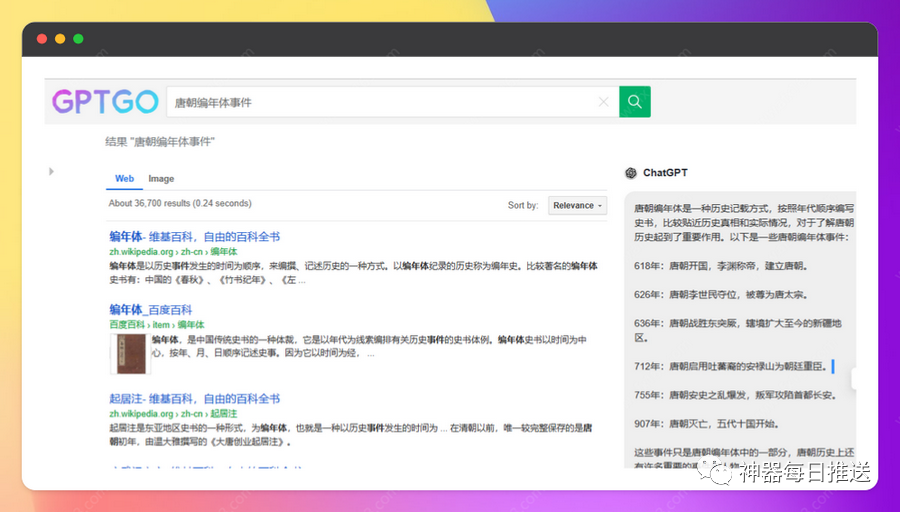Click the 618年 entry in the ChatGPT answer
Screen dimensions: 900x512
[722, 266]
